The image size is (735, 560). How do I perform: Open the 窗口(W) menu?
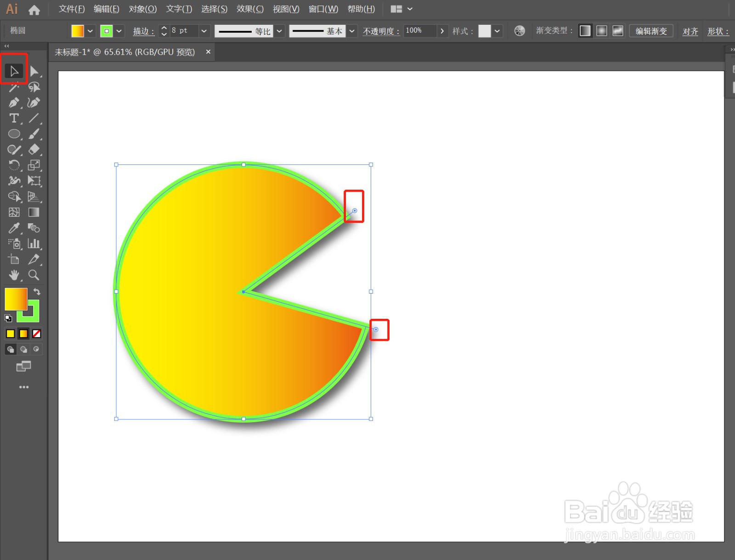[323, 9]
